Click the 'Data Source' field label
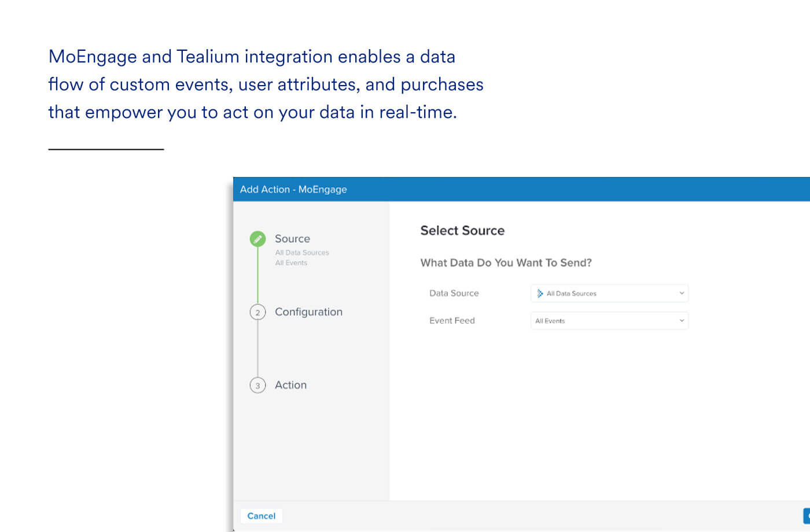810x532 pixels. [x=454, y=293]
